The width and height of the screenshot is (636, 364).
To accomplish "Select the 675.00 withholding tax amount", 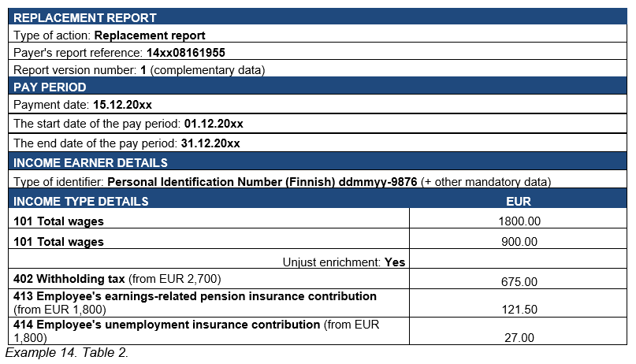I will (518, 281).
